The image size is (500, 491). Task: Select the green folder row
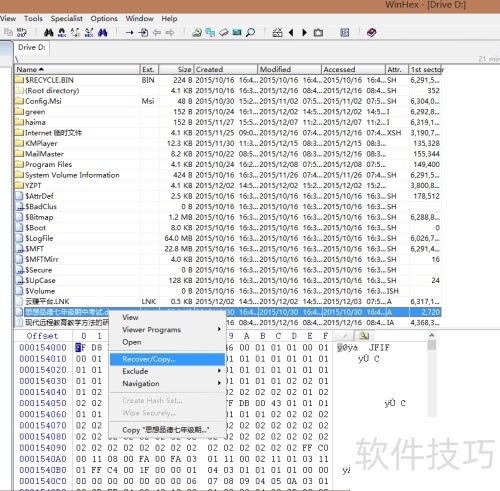pyautogui.click(x=228, y=112)
